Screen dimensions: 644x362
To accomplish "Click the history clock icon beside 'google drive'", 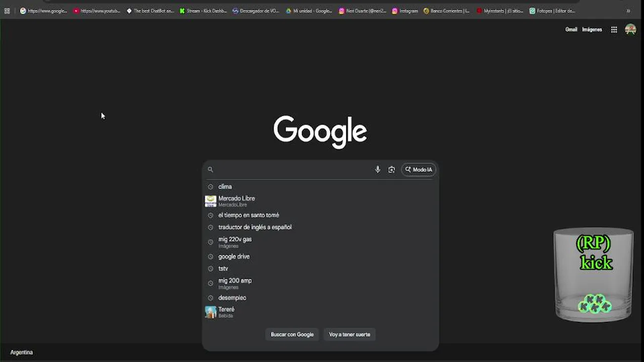I will coord(210,256).
